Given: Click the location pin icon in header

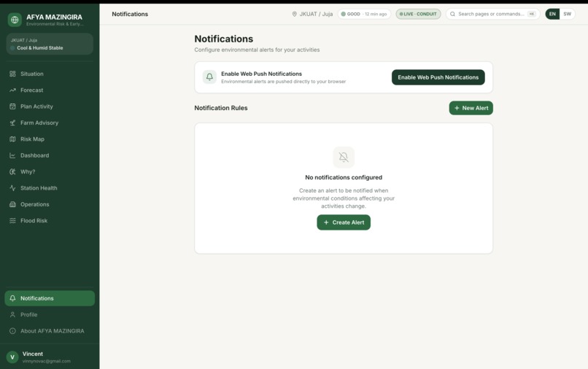Looking at the screenshot, I should (x=295, y=14).
